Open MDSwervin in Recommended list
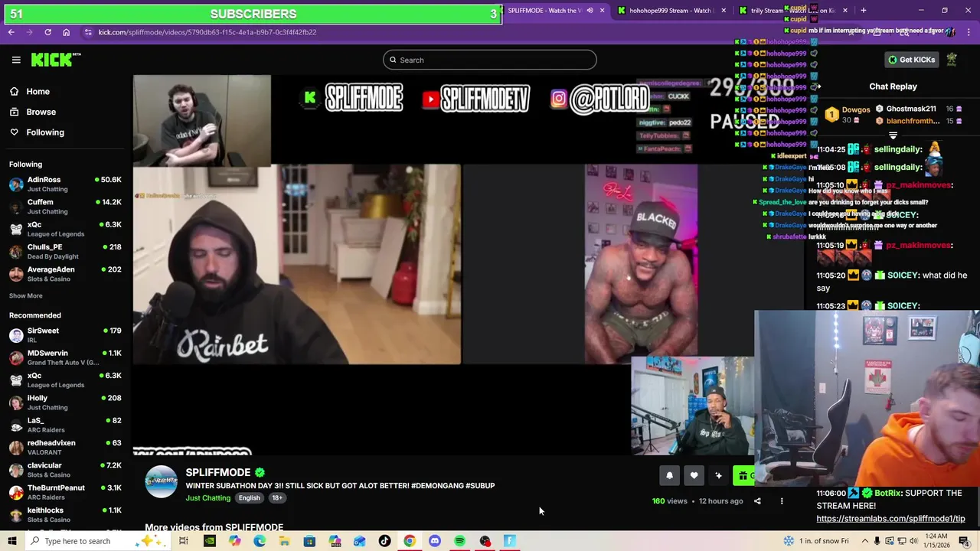The width and height of the screenshot is (980, 551). coord(65,357)
